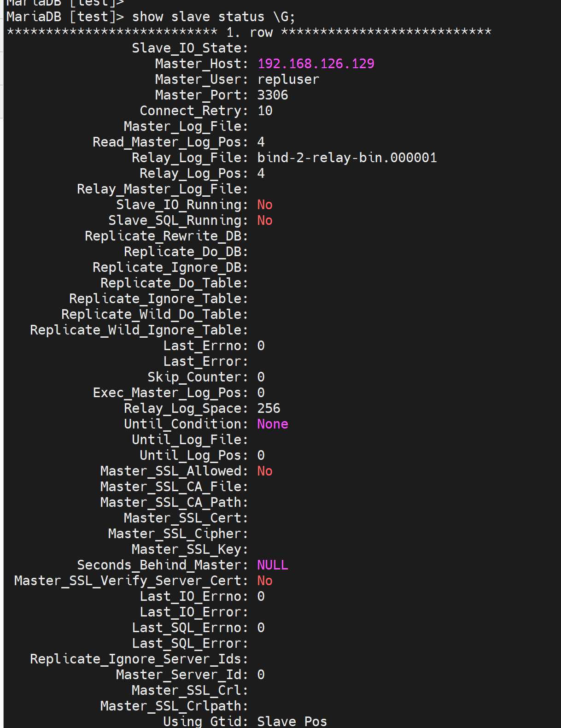The width and height of the screenshot is (561, 728).
Task: Click the Read_Master_Log_Pos value 4
Action: tap(261, 142)
